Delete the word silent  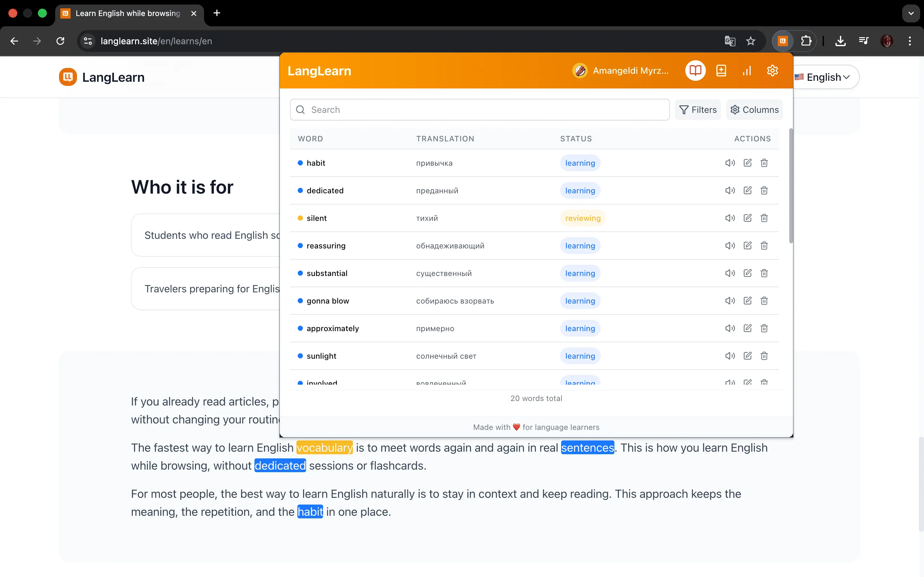click(764, 218)
